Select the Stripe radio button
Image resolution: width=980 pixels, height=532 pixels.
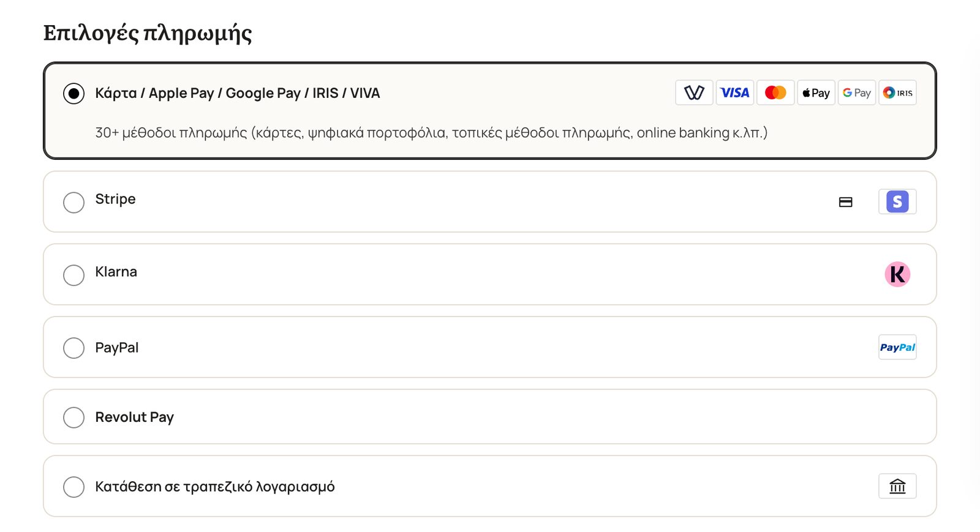point(73,203)
